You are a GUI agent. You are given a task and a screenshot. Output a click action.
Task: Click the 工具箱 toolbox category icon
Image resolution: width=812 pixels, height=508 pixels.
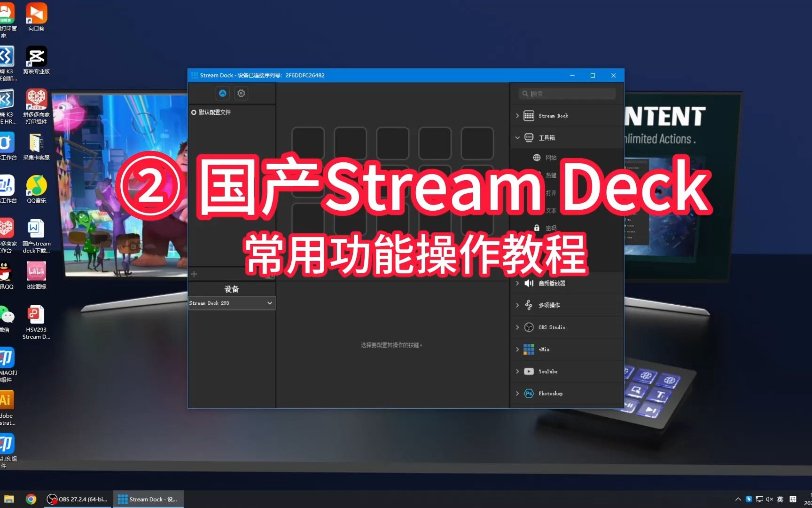tap(529, 137)
